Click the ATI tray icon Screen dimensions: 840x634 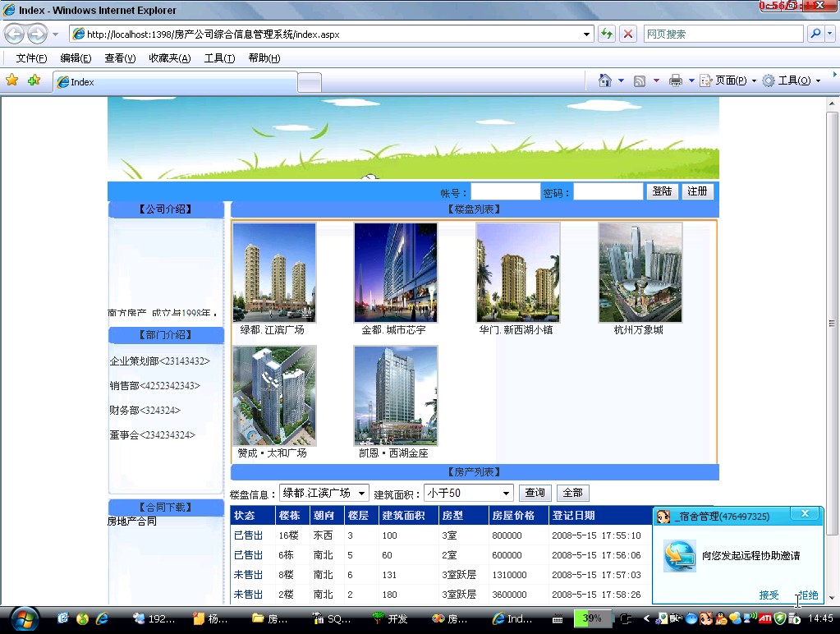765,618
